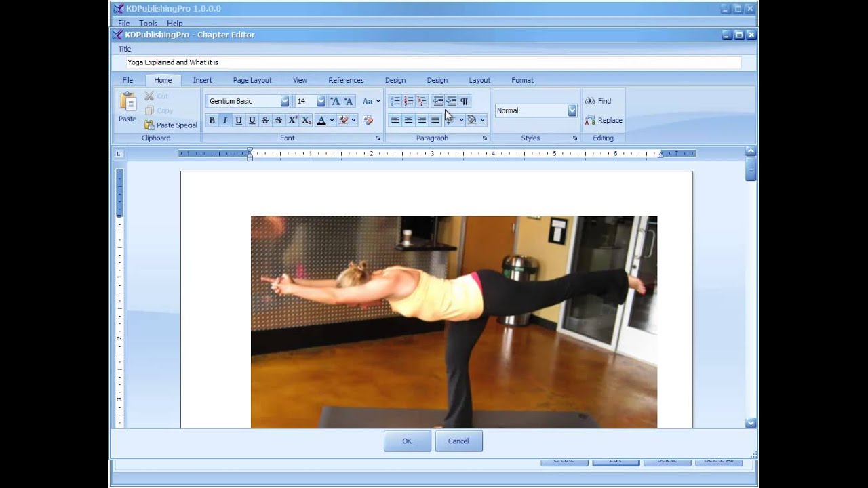
Task: Open the font size 14 dropdown
Action: pos(321,101)
